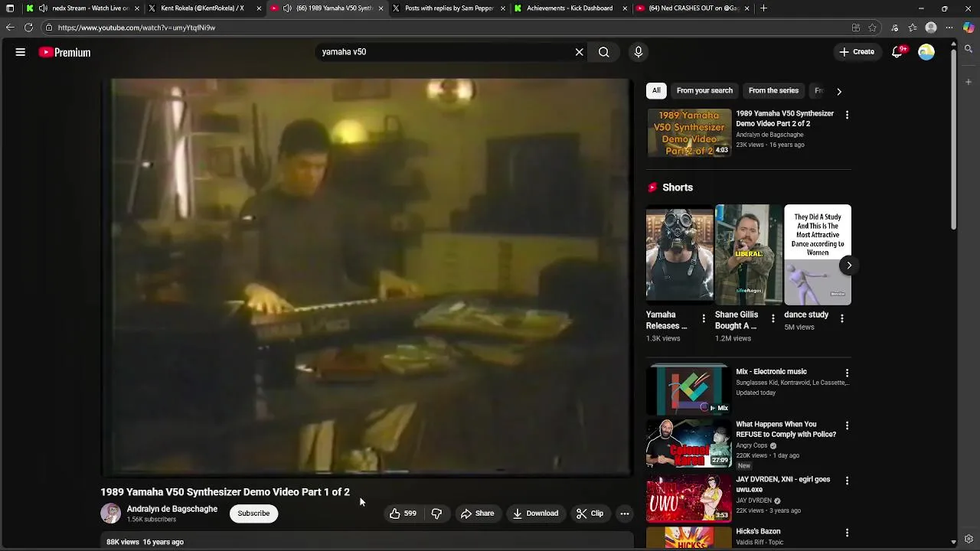Image resolution: width=980 pixels, height=551 pixels.
Task: Switch to Kent Rokela X tab
Action: pyautogui.click(x=205, y=8)
